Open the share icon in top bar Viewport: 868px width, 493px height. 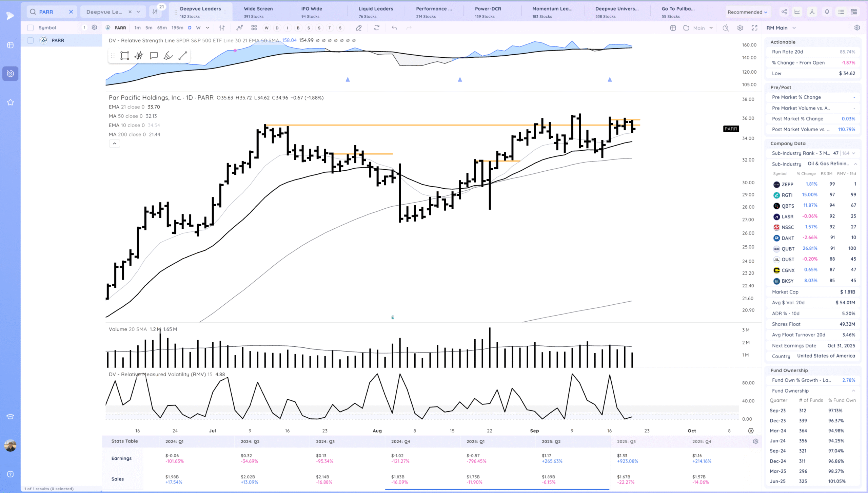coord(784,12)
